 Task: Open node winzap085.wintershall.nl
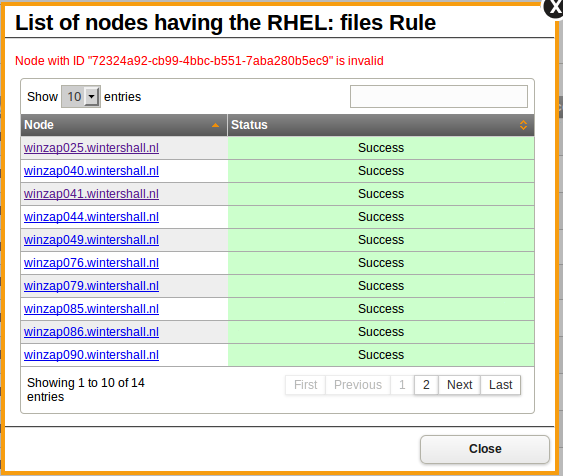pyautogui.click(x=91, y=309)
